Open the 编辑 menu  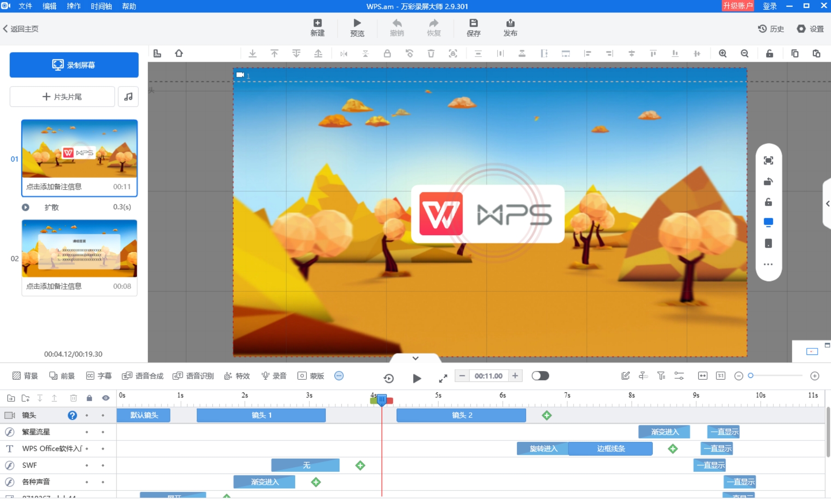point(49,6)
